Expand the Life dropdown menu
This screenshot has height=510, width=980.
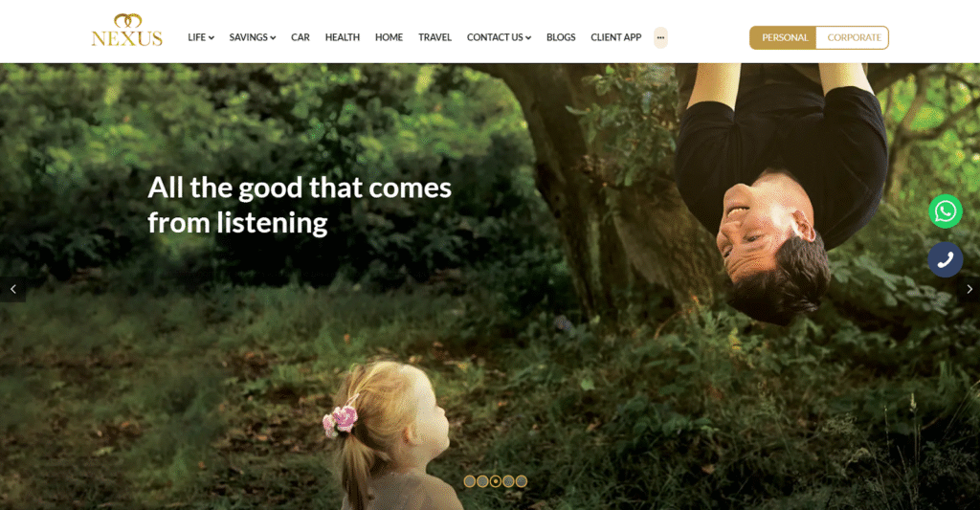tap(201, 37)
